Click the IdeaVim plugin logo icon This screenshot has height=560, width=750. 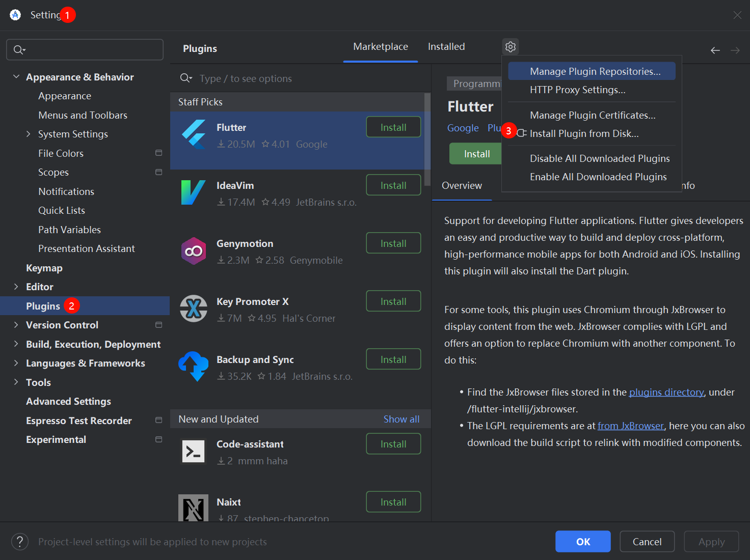tap(194, 192)
